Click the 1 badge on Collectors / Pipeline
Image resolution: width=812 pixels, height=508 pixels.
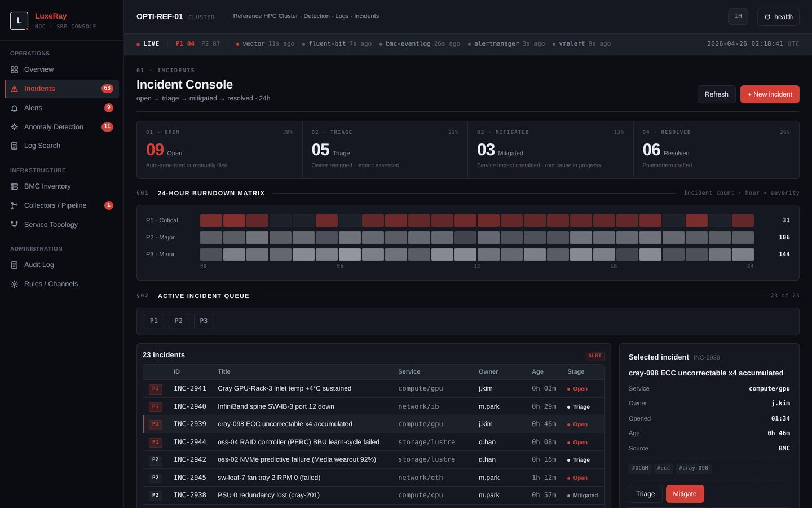109,205
